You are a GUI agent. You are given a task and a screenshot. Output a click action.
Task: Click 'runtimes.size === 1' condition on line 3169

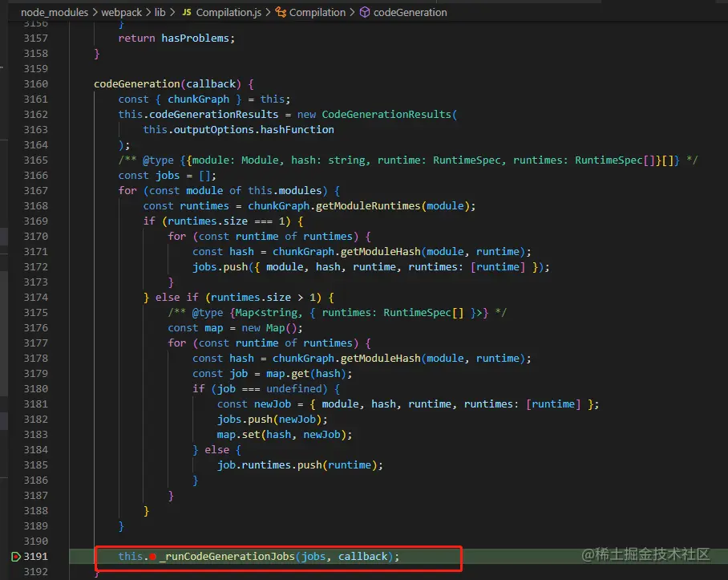(226, 221)
